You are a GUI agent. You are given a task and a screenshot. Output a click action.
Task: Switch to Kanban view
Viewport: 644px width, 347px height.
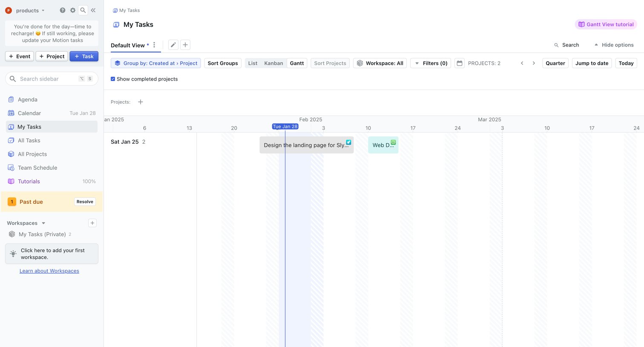(x=273, y=63)
